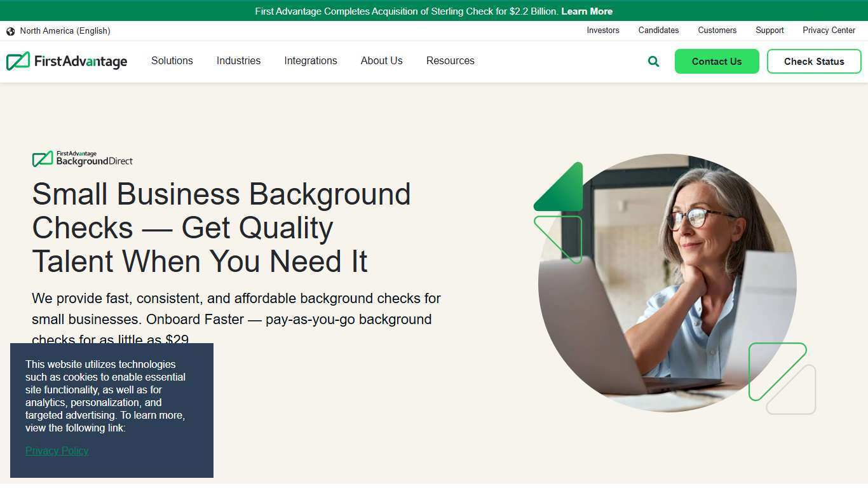Screen dimensions: 868x488
Task: Click the globe region selector icon
Action: (10, 30)
